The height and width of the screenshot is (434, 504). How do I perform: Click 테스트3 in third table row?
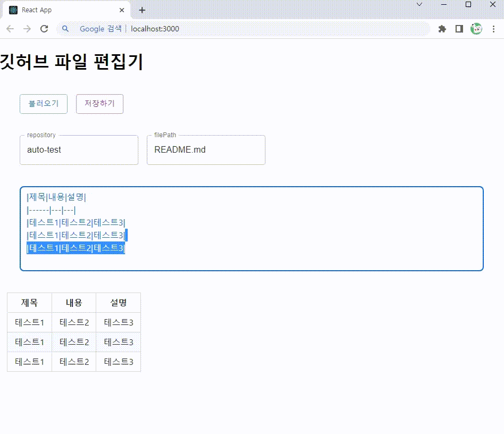pos(118,362)
